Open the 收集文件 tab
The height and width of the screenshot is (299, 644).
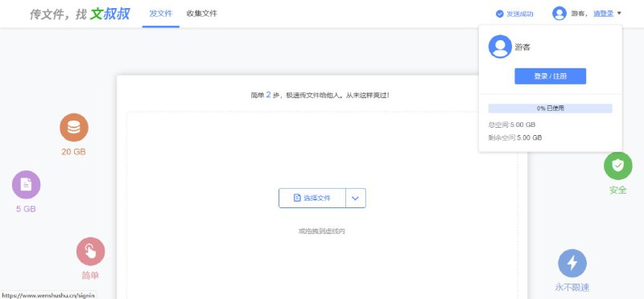point(202,14)
